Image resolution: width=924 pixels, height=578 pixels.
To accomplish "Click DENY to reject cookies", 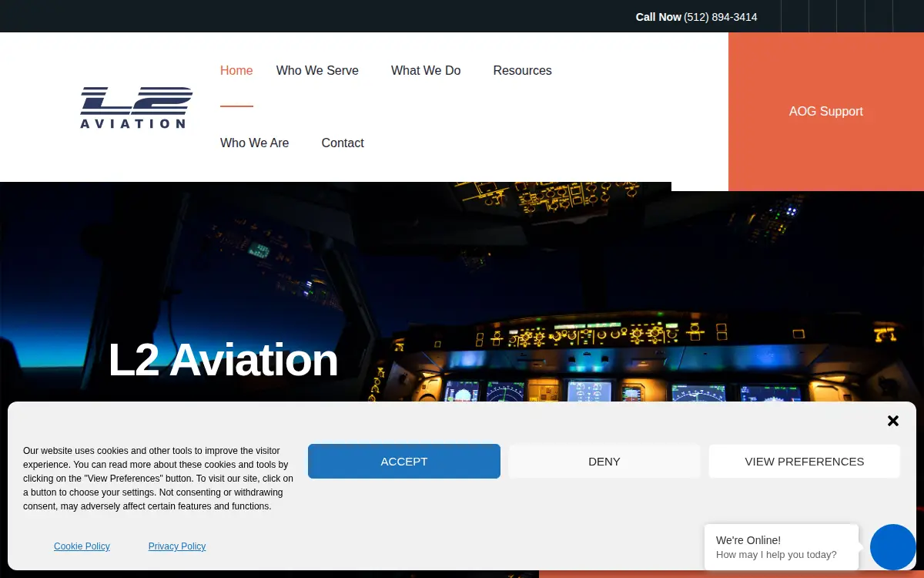I will tap(604, 462).
